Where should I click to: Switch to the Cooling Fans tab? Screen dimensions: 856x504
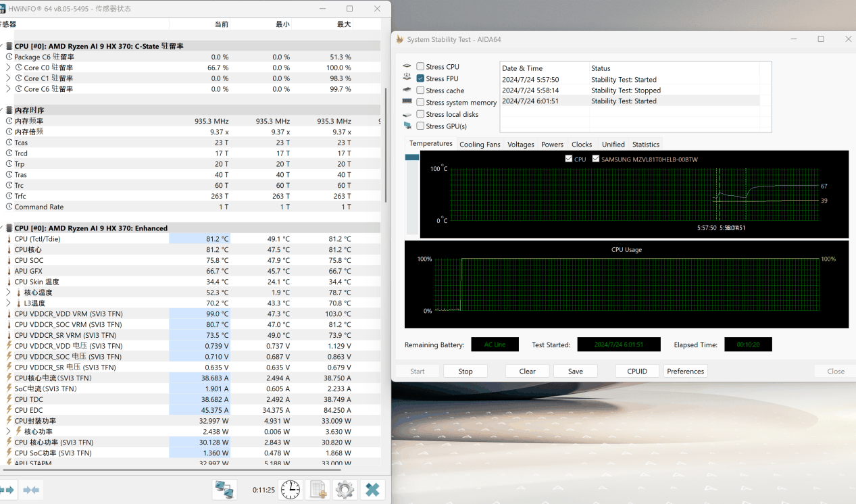point(480,145)
